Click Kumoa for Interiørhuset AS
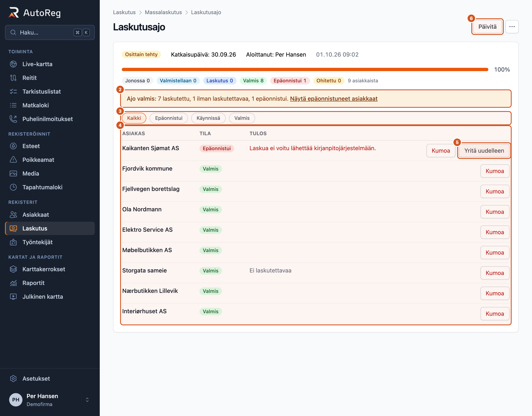532x416 pixels. (495, 314)
